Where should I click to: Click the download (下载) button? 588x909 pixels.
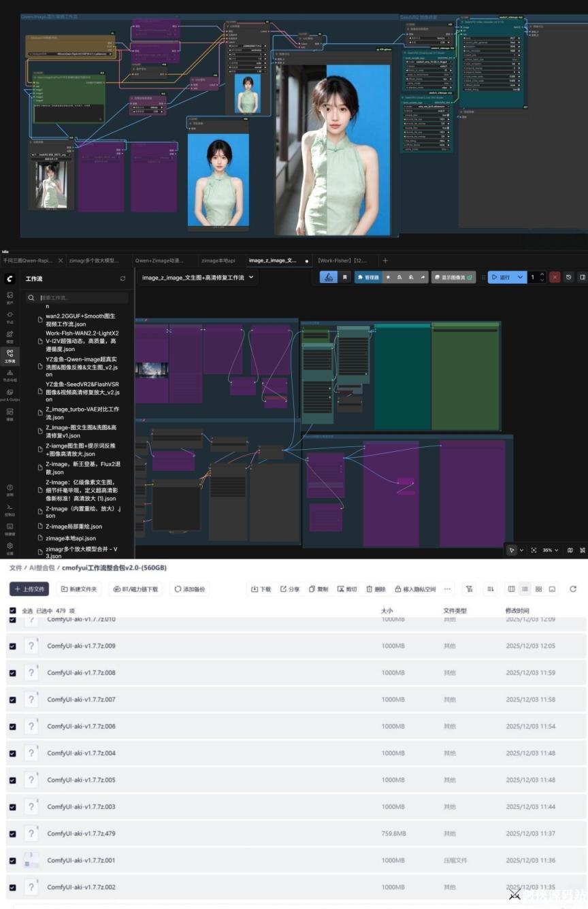pyautogui.click(x=261, y=589)
